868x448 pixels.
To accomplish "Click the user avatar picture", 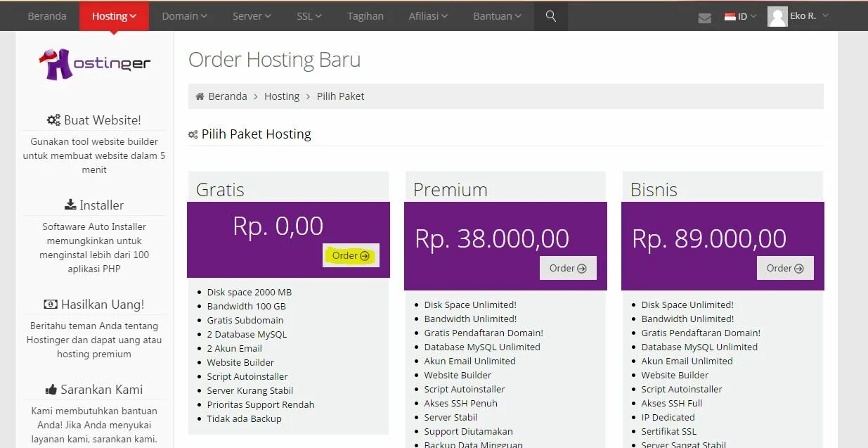I will click(777, 16).
